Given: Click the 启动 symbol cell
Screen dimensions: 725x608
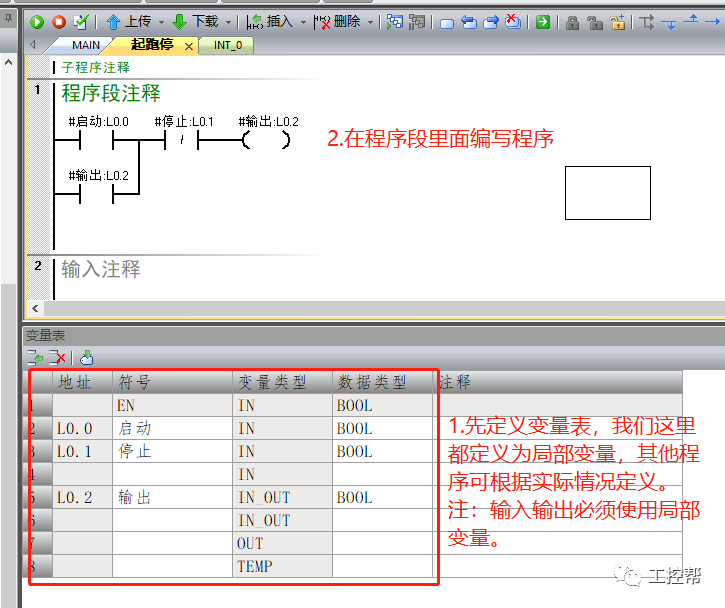Looking at the screenshot, I should [x=172, y=429].
